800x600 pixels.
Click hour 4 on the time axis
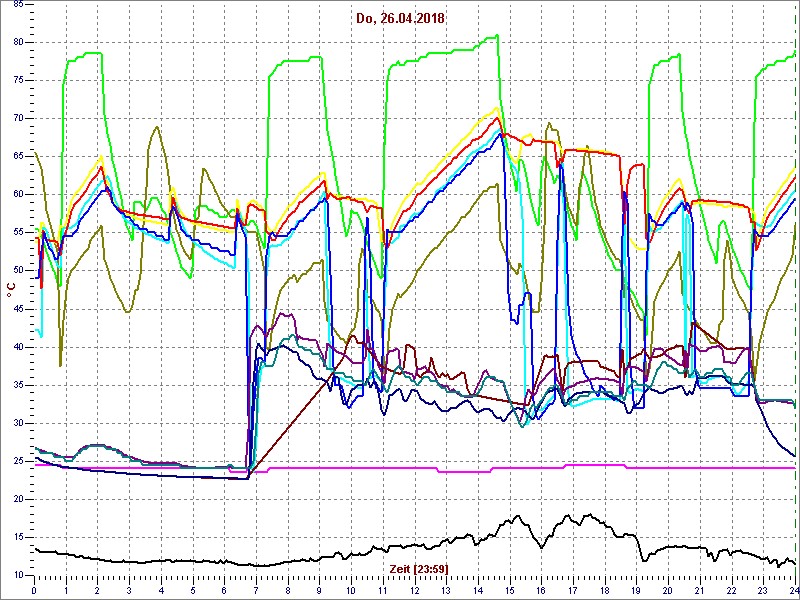point(161,590)
